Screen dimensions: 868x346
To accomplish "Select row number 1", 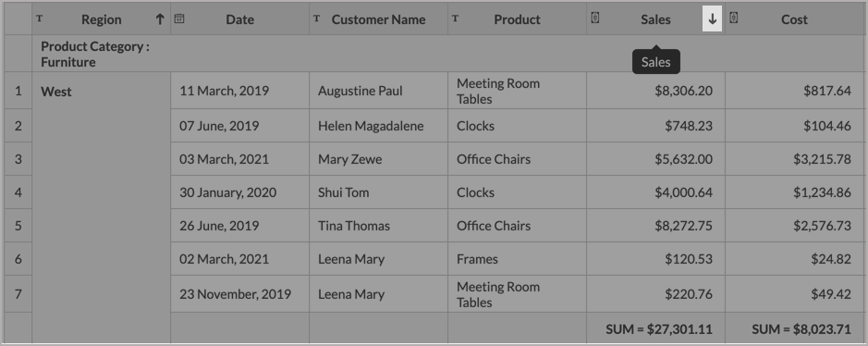I will (18, 91).
